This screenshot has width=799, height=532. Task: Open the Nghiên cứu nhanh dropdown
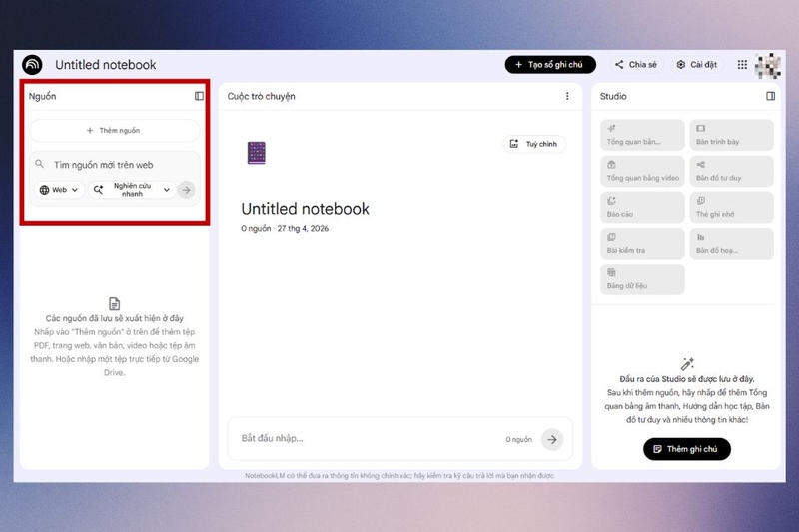tap(132, 190)
